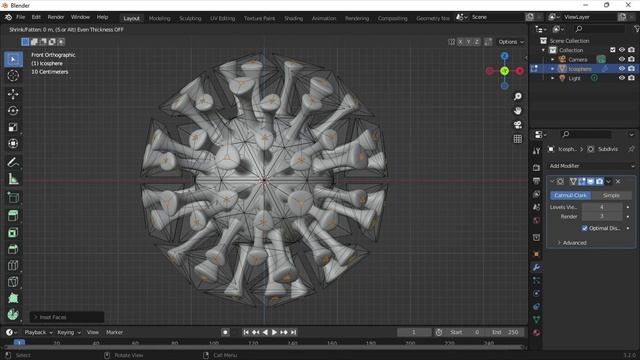640x360 pixels.
Task: Hide the Light in viewport
Action: (622, 78)
